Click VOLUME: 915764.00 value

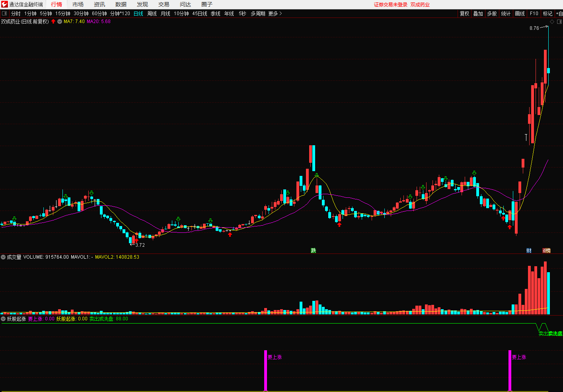46,257
